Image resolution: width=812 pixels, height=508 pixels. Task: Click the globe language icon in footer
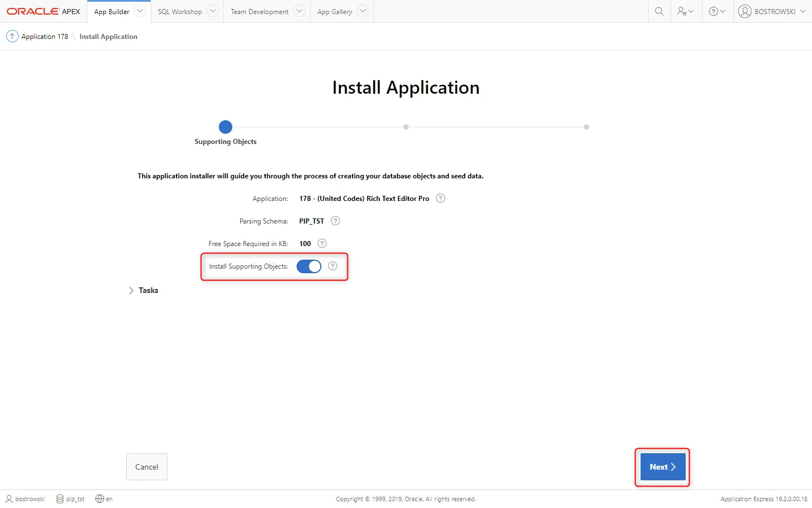pos(100,498)
